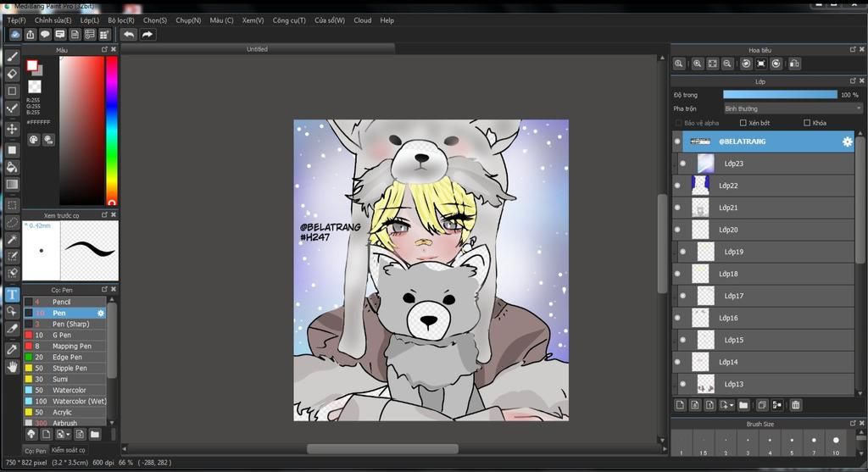
Task: Toggle visibility of Lớp21
Action: click(x=677, y=208)
